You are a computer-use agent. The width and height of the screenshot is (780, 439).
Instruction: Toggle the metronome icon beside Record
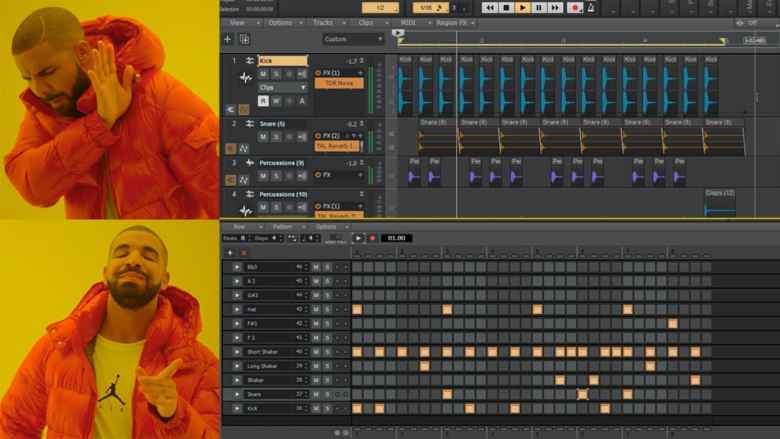(x=591, y=7)
